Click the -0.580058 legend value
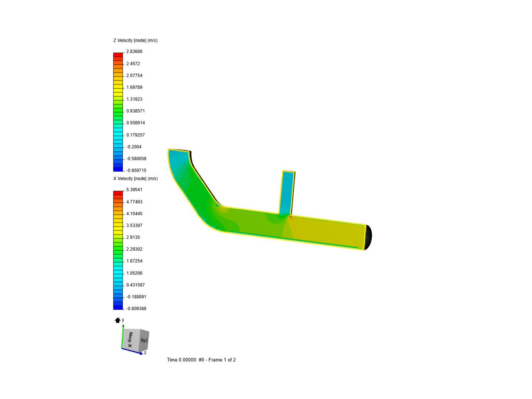The height and width of the screenshot is (399, 532). point(136,158)
